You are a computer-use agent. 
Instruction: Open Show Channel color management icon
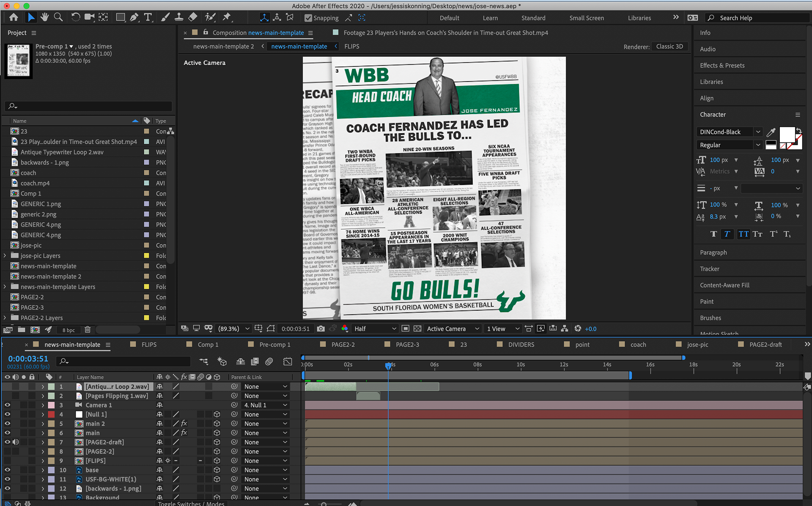(345, 328)
